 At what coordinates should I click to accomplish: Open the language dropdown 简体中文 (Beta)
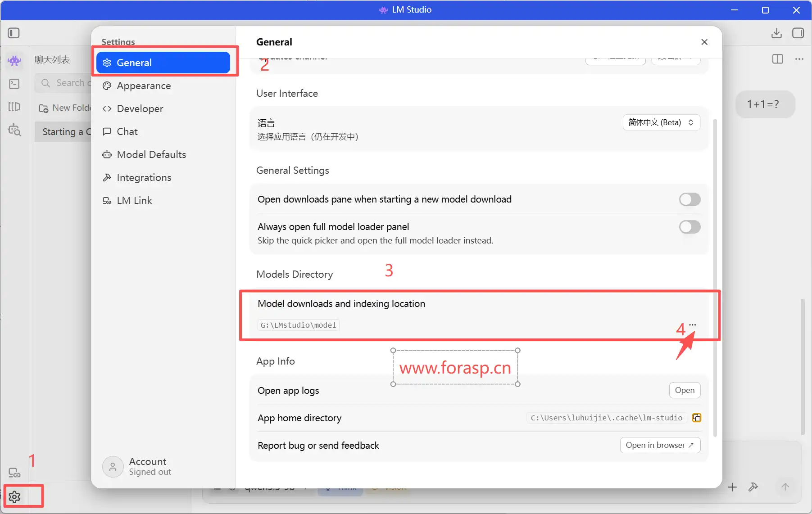pyautogui.click(x=661, y=122)
